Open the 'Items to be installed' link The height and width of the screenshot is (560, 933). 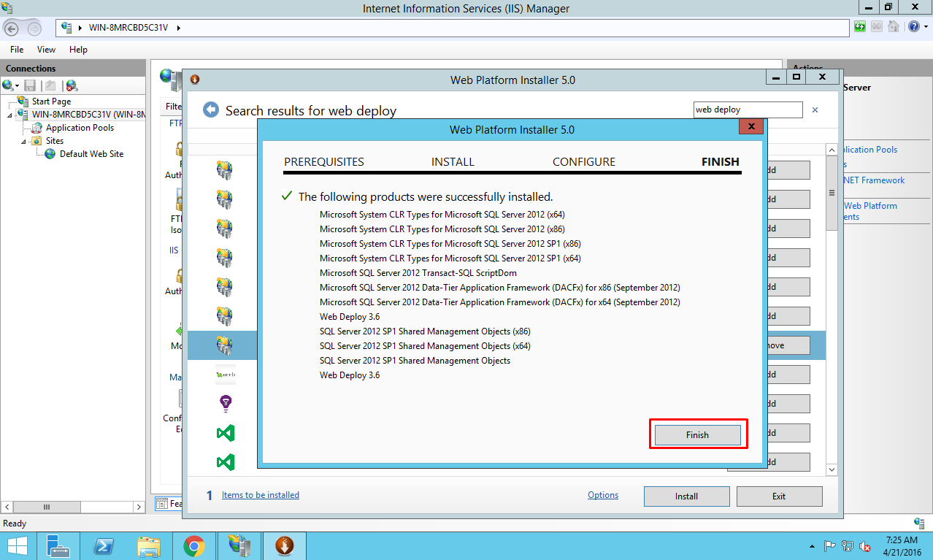[261, 495]
